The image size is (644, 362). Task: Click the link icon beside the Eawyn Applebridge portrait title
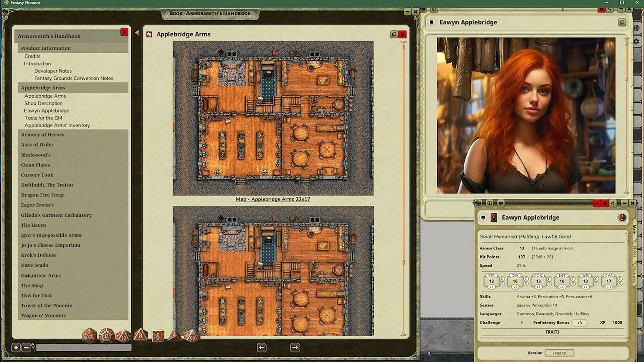pos(622,22)
